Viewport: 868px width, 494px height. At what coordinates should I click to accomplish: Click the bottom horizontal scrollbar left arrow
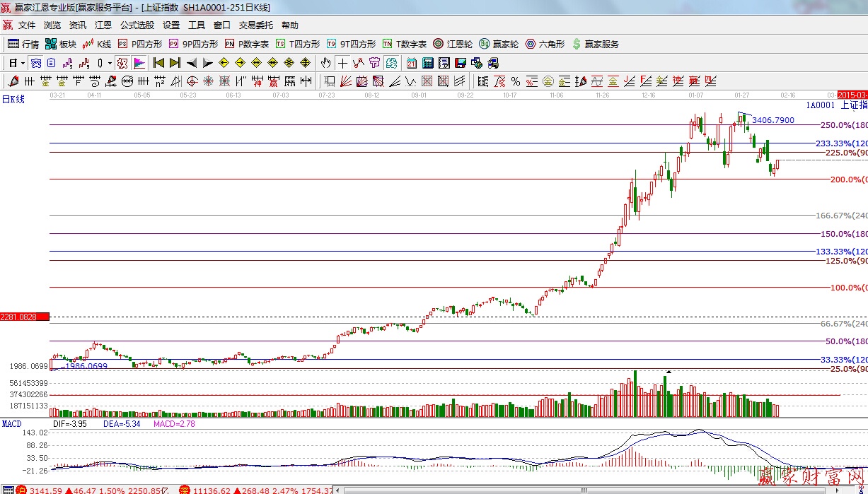[x=339, y=489]
